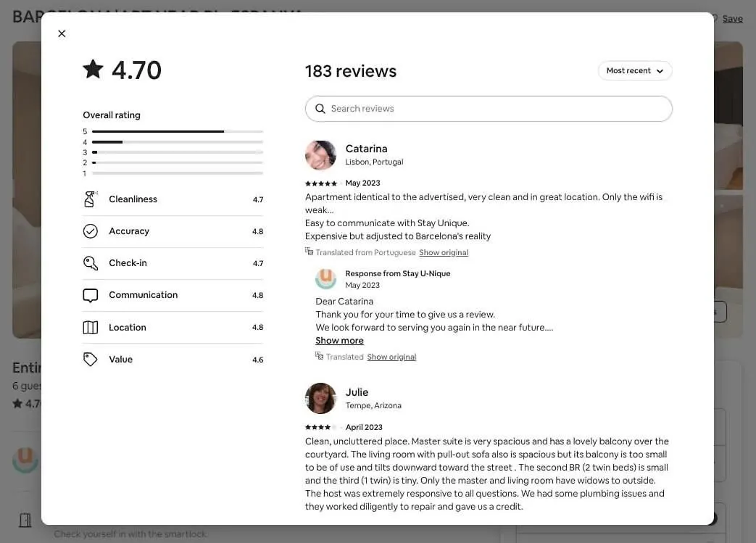The image size is (756, 543).
Task: Show original of Catarina's Portuguese review
Action: tap(444, 253)
